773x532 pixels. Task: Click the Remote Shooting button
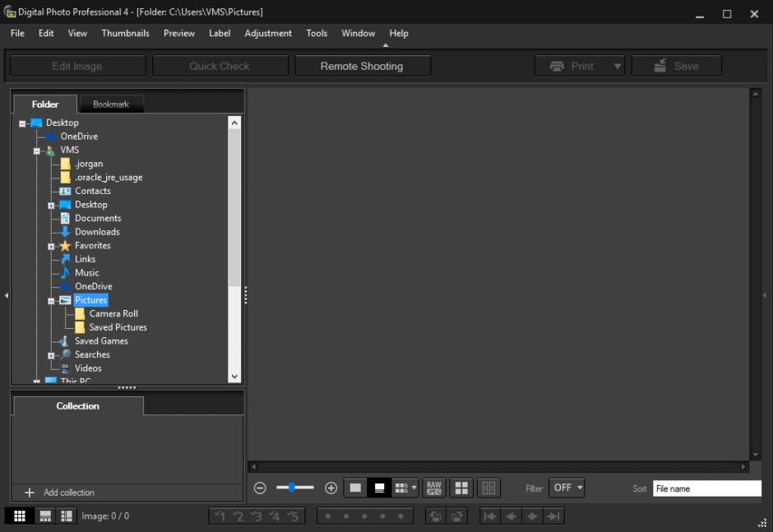[363, 66]
